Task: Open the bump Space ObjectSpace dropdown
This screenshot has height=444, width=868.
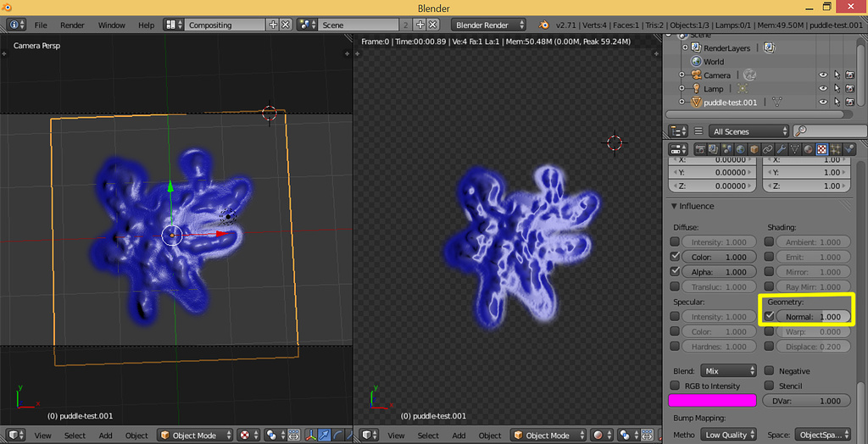Action: [x=822, y=436]
